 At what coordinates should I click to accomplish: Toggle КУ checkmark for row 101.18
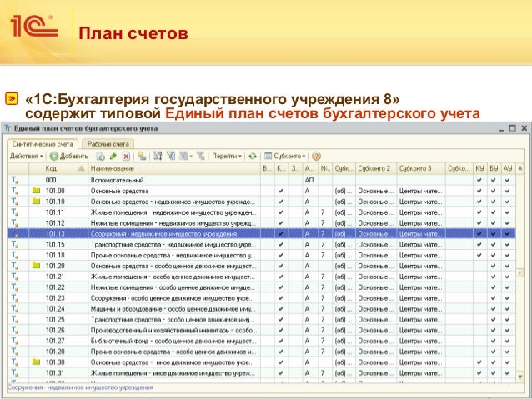479,255
